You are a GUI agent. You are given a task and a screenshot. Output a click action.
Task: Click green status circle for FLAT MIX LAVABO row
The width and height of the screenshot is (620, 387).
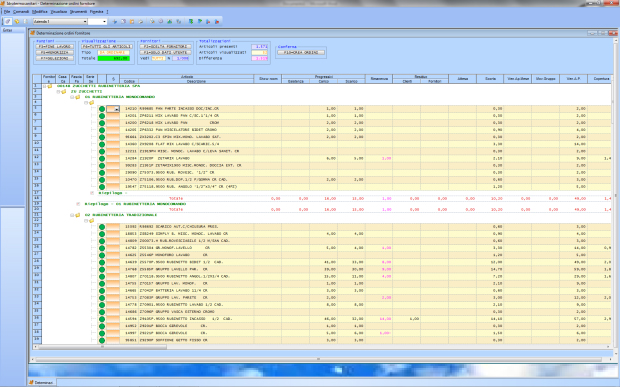click(102, 144)
